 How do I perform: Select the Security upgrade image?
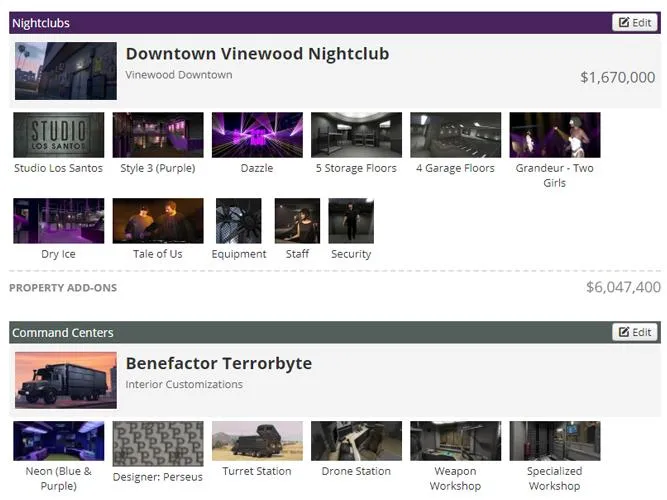tap(351, 221)
